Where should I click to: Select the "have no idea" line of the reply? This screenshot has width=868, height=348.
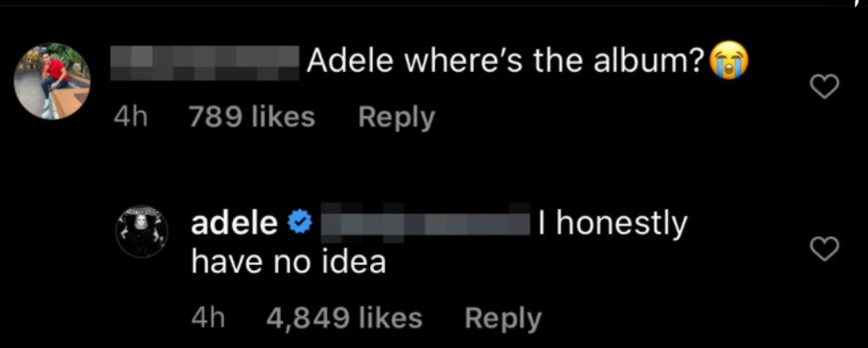289,262
